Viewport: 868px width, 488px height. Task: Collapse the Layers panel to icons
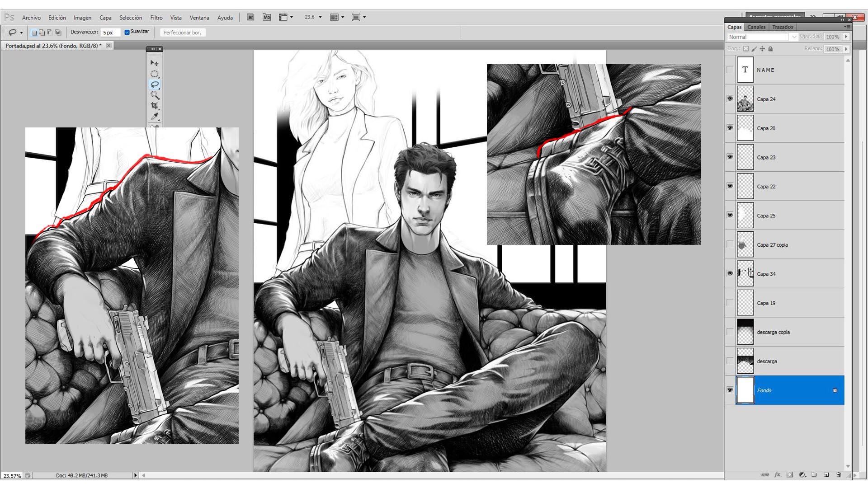[842, 20]
